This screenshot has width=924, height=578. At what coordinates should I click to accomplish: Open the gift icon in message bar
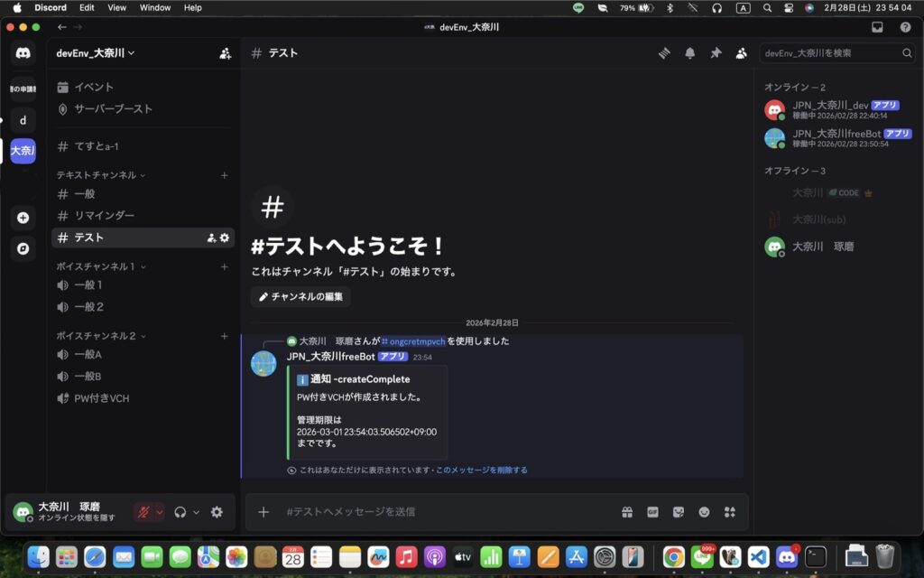627,512
